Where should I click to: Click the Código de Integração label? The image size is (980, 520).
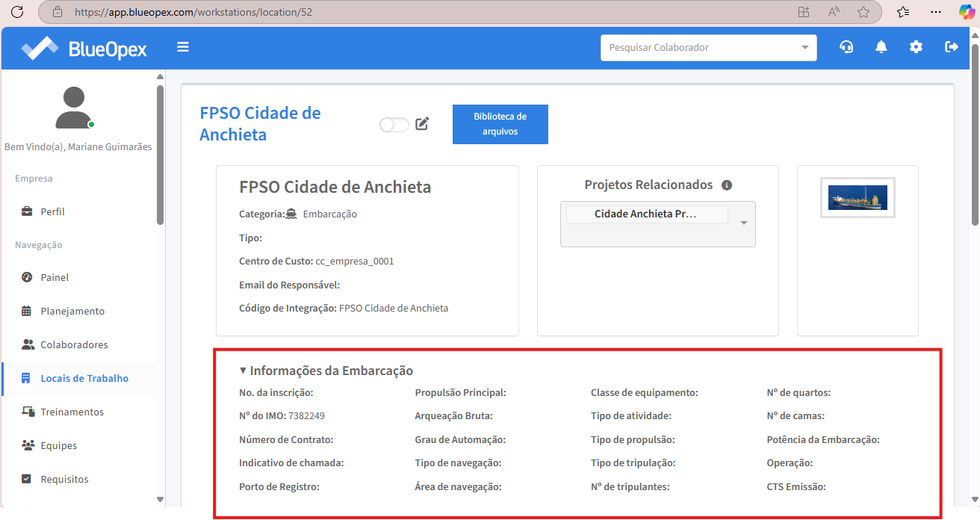coord(288,308)
